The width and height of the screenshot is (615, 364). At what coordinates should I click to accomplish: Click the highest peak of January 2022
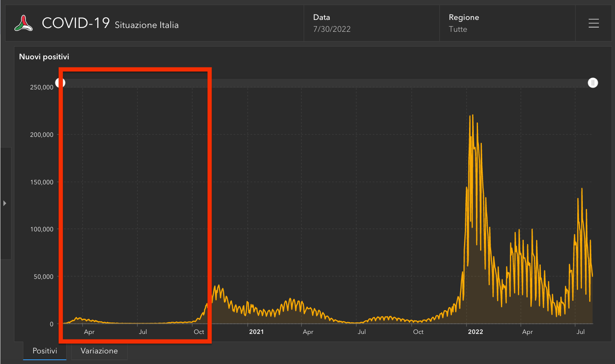[472, 115]
